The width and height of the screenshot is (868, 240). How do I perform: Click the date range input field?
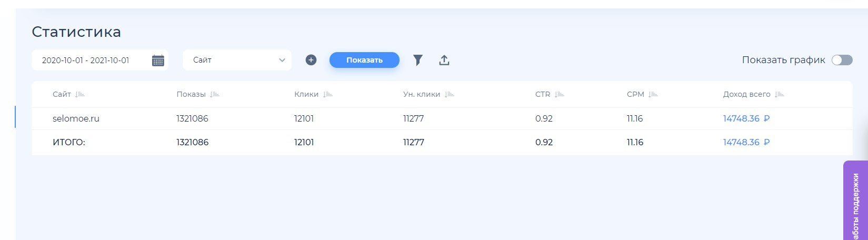point(89,60)
